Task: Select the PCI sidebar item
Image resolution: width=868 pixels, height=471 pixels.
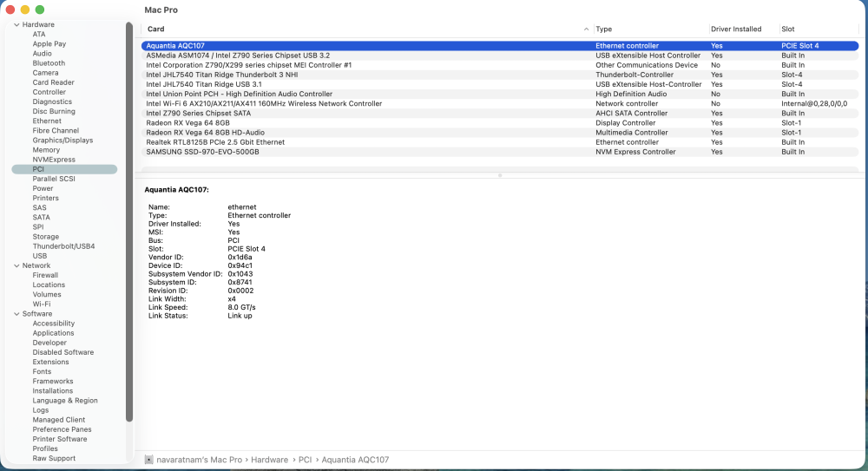Action: 64,169
